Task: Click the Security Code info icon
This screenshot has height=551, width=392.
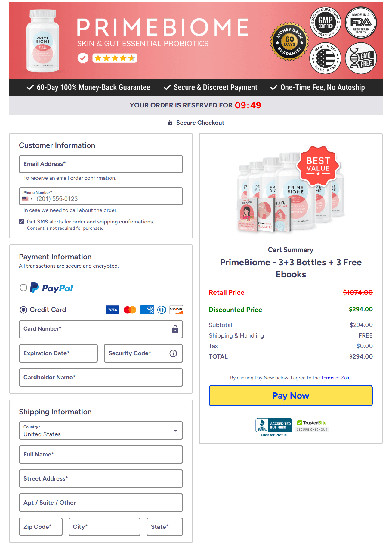Action: [173, 353]
